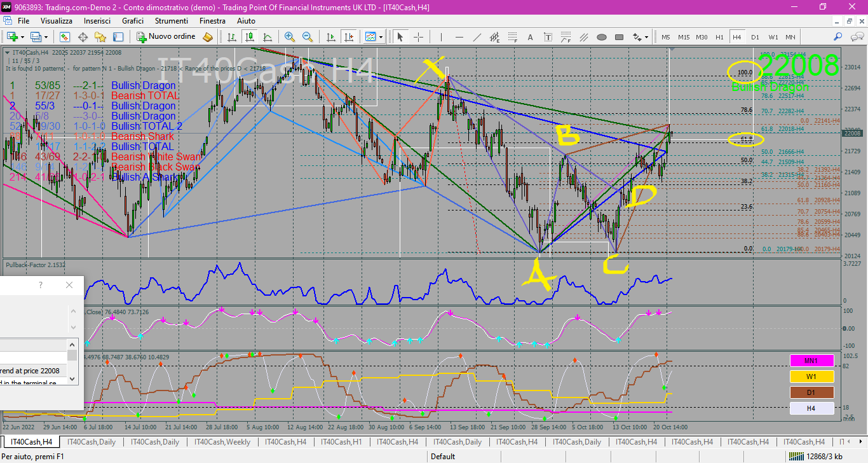
Task: Open the Inserisci menu
Action: (x=97, y=21)
